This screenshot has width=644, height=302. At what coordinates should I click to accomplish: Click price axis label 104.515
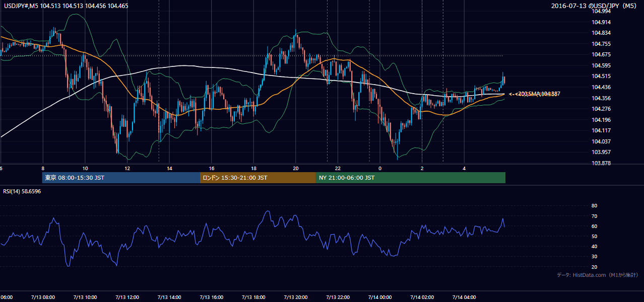click(x=601, y=76)
